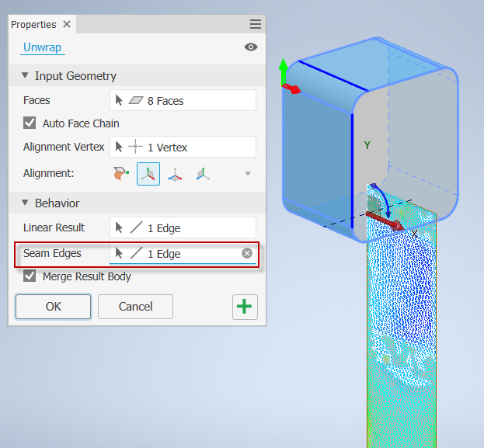Click the Unwrap feature name link
The image size is (484, 448).
click(42, 47)
